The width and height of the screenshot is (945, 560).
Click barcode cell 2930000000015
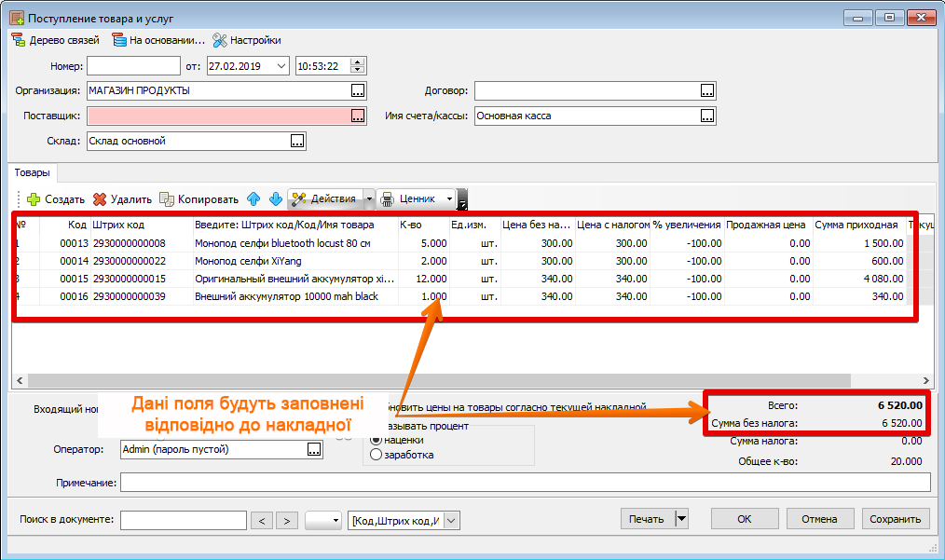(142, 280)
